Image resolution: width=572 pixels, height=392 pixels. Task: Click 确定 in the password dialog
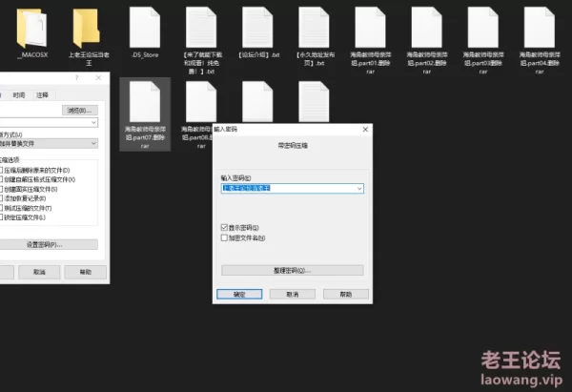(239, 294)
